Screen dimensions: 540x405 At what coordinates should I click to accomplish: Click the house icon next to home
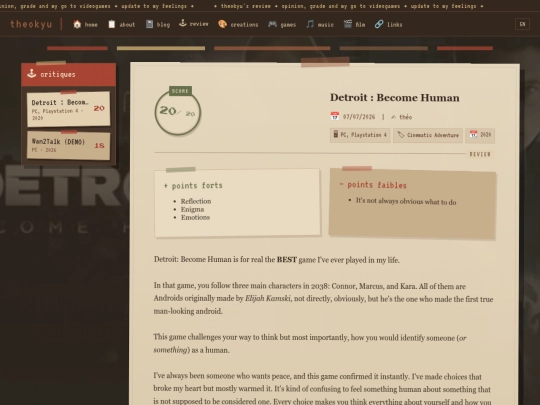(77, 24)
